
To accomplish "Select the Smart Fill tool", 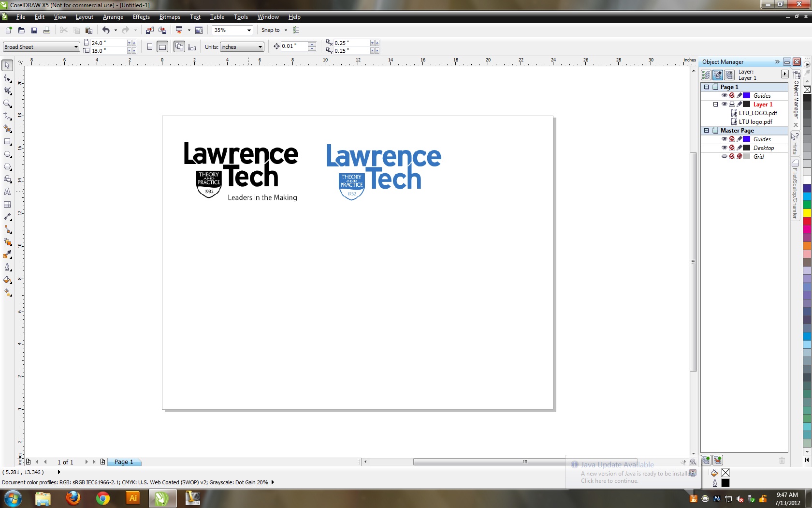I will [x=7, y=129].
